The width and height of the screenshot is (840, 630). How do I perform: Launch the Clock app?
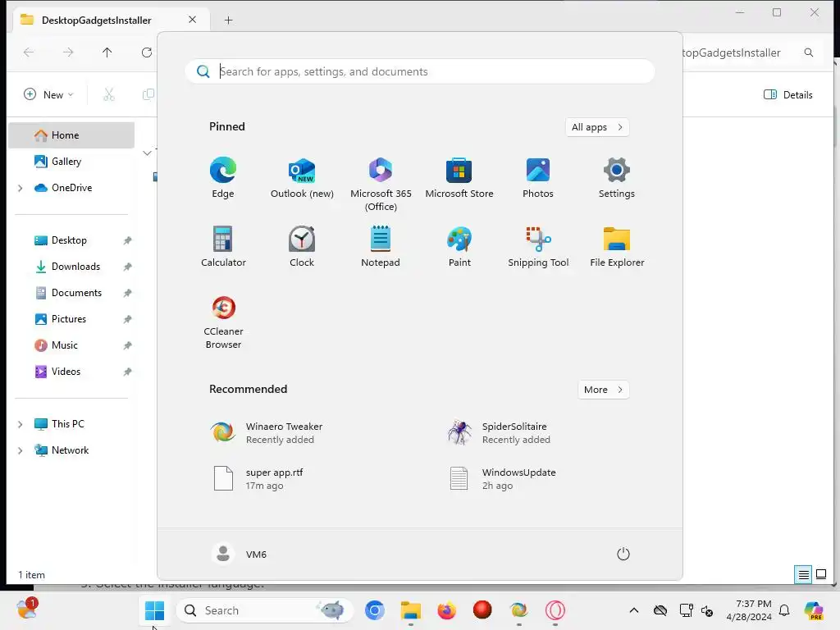coord(302,246)
